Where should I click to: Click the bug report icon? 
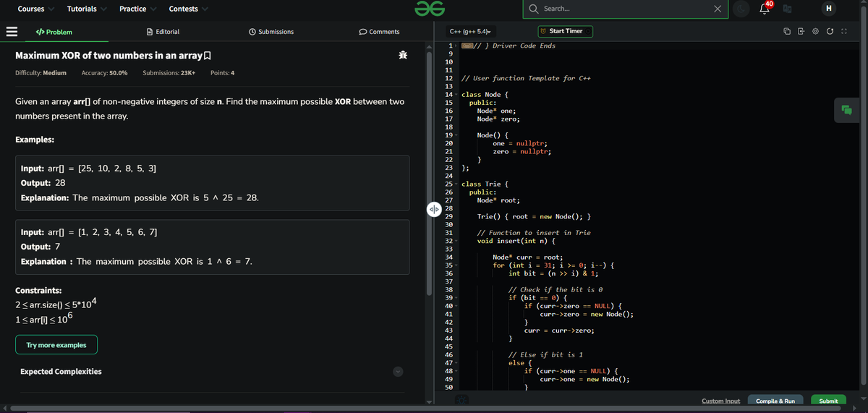(404, 55)
